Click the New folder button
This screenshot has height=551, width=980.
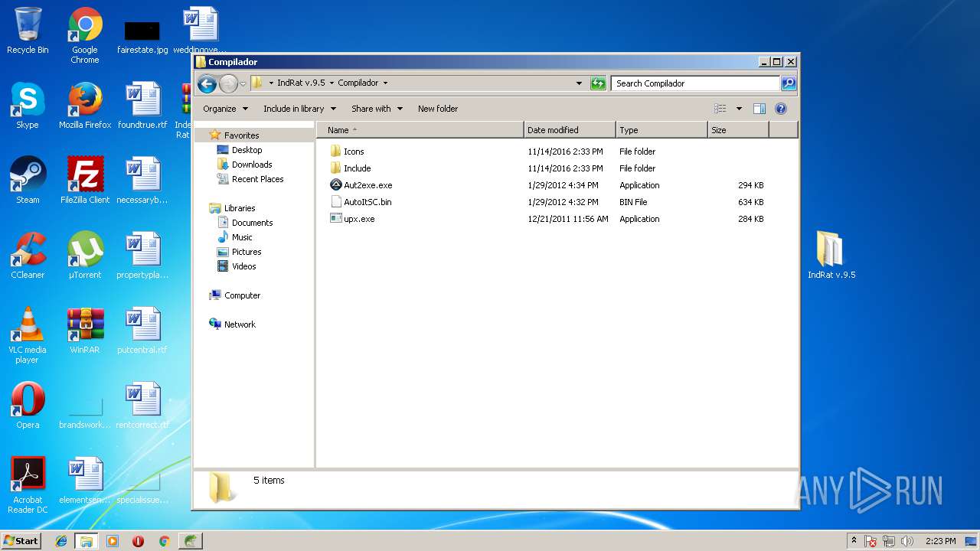pyautogui.click(x=438, y=109)
